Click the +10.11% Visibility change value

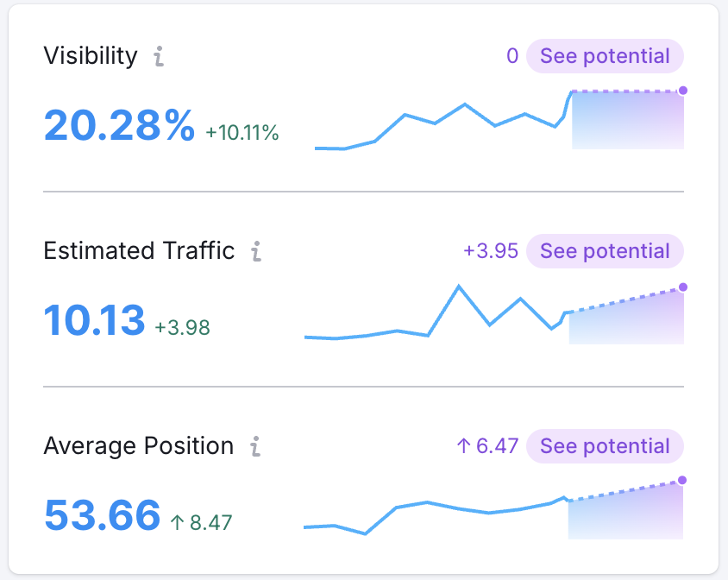tap(242, 133)
